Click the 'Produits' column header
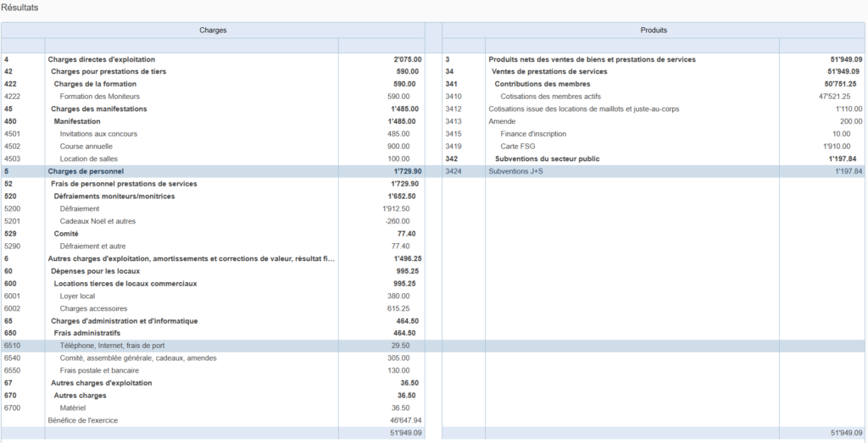 click(x=653, y=30)
